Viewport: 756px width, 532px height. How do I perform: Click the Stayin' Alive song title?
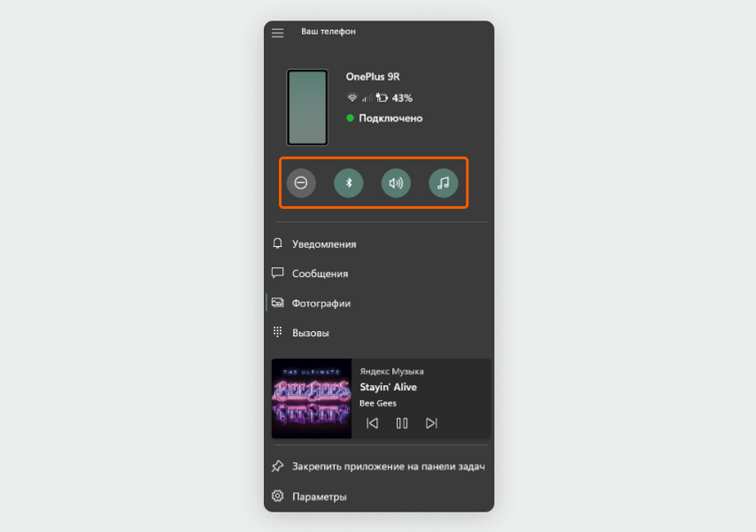pos(388,388)
